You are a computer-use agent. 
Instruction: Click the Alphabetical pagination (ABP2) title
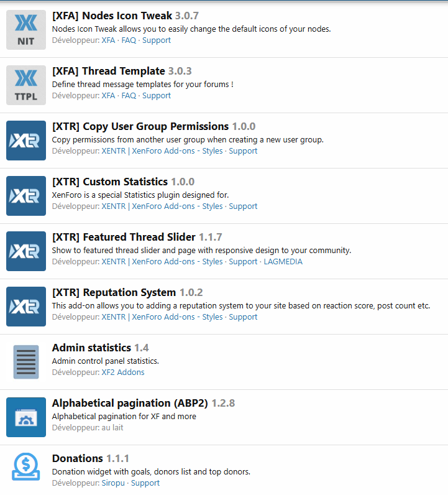point(130,403)
